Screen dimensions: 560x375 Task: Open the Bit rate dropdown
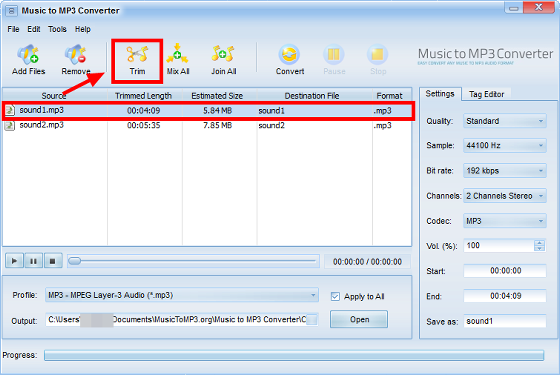(505, 171)
